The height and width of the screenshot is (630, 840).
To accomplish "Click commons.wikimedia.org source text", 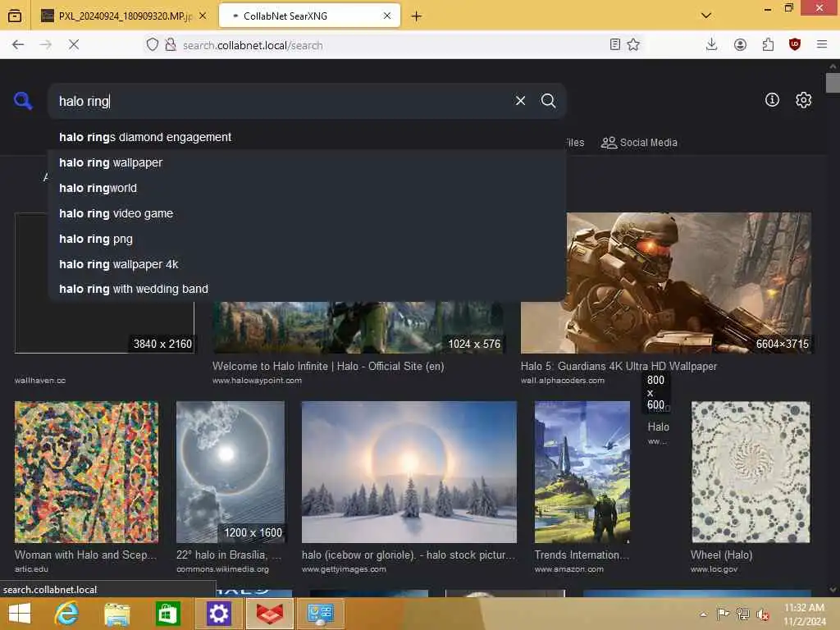I will click(x=223, y=569).
